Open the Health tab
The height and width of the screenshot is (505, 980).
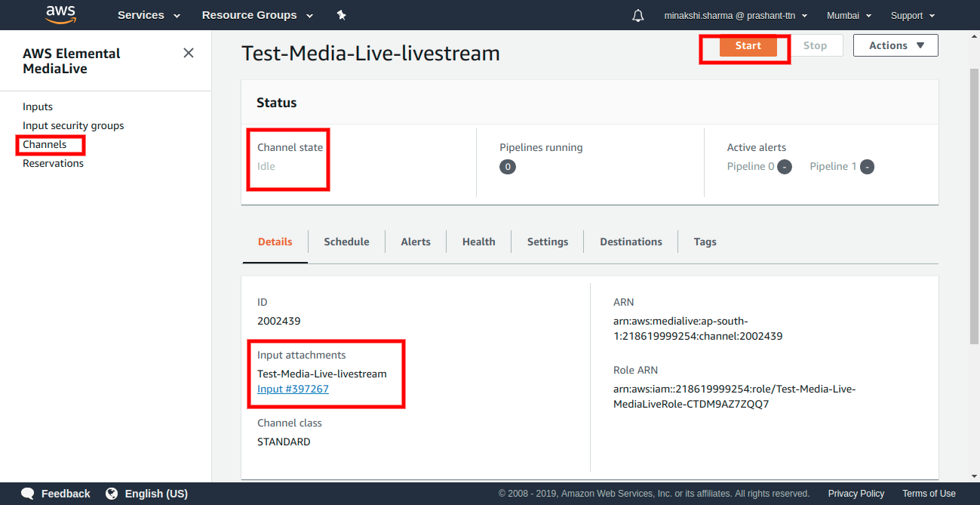point(479,242)
